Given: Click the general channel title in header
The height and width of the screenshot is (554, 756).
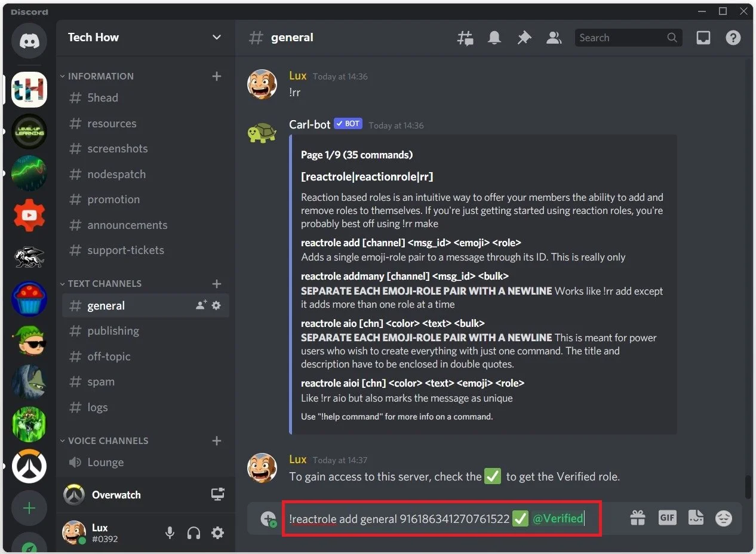Looking at the screenshot, I should pos(292,37).
